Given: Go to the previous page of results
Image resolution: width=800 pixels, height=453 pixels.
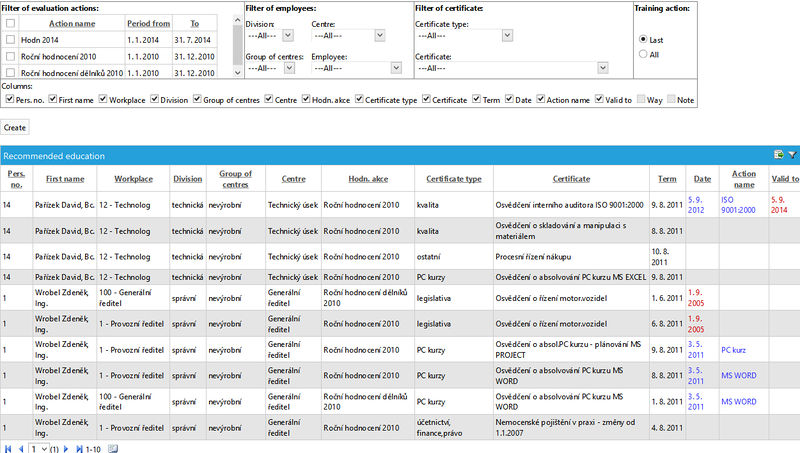Looking at the screenshot, I should tap(21, 449).
